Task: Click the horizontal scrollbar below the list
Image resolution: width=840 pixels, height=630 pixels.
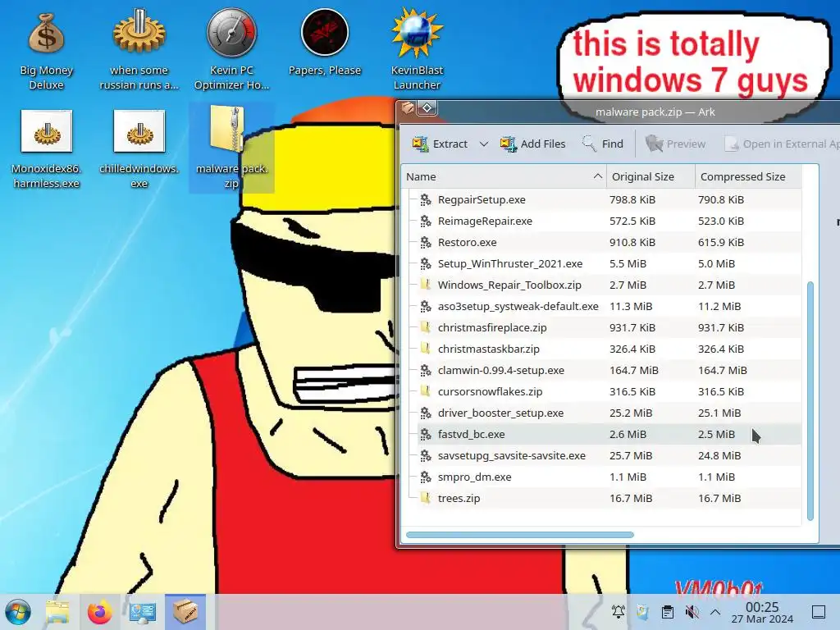Action: click(x=519, y=535)
